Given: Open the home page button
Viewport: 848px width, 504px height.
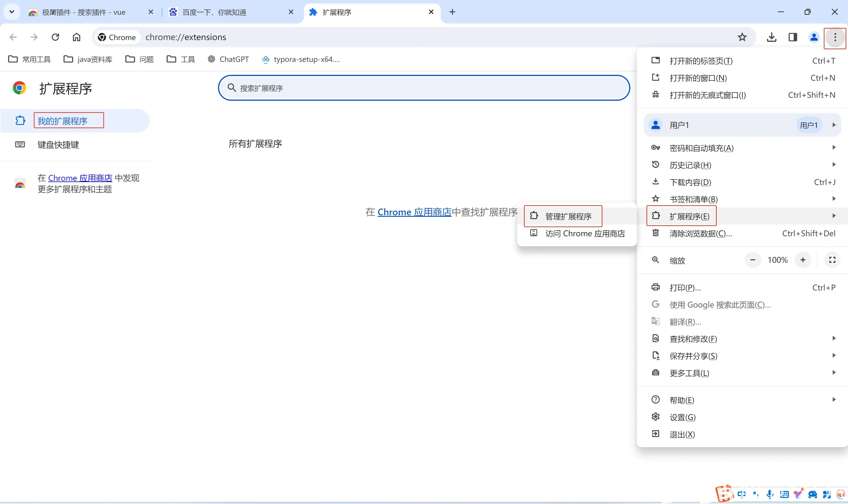Looking at the screenshot, I should click(x=76, y=37).
